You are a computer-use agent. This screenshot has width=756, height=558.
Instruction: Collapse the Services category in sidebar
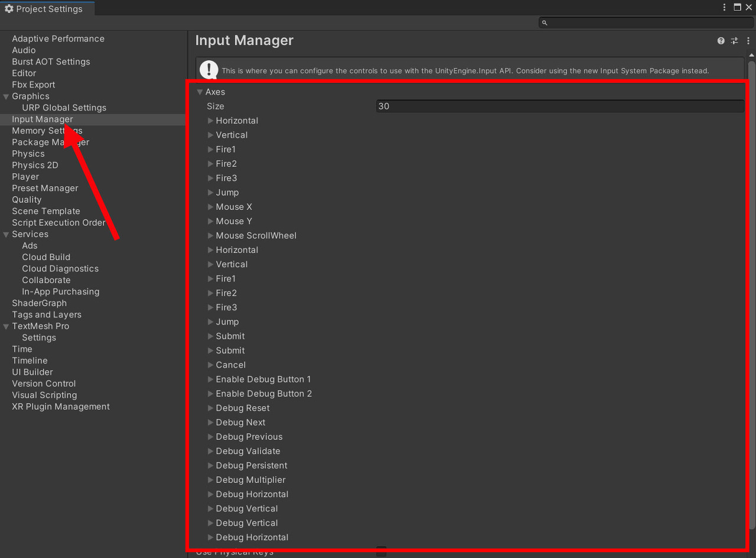click(x=6, y=234)
